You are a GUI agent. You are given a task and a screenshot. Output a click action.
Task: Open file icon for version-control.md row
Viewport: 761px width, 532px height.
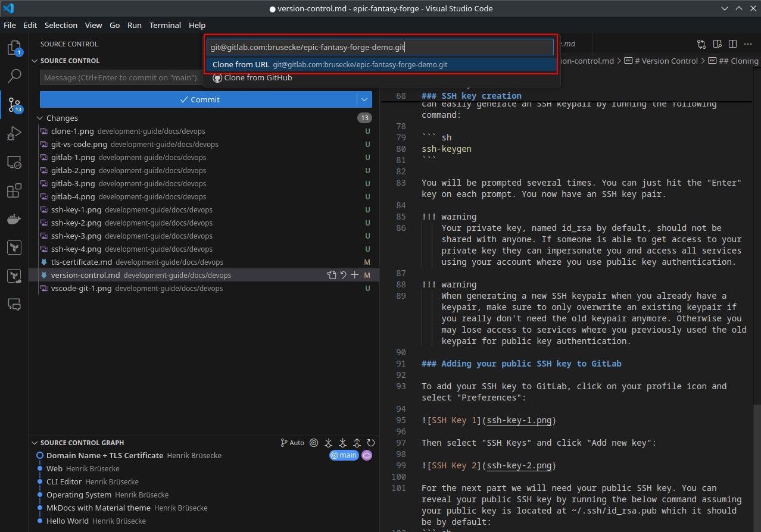coord(332,275)
